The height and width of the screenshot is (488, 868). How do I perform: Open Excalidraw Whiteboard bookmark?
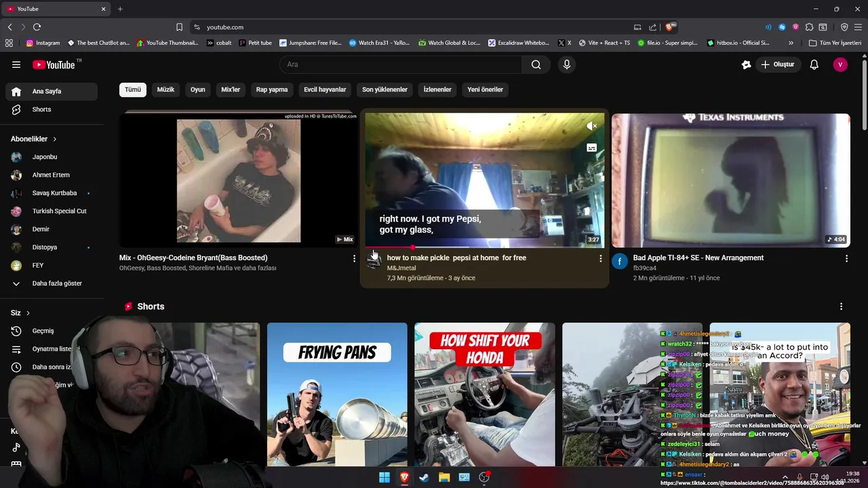pos(519,43)
